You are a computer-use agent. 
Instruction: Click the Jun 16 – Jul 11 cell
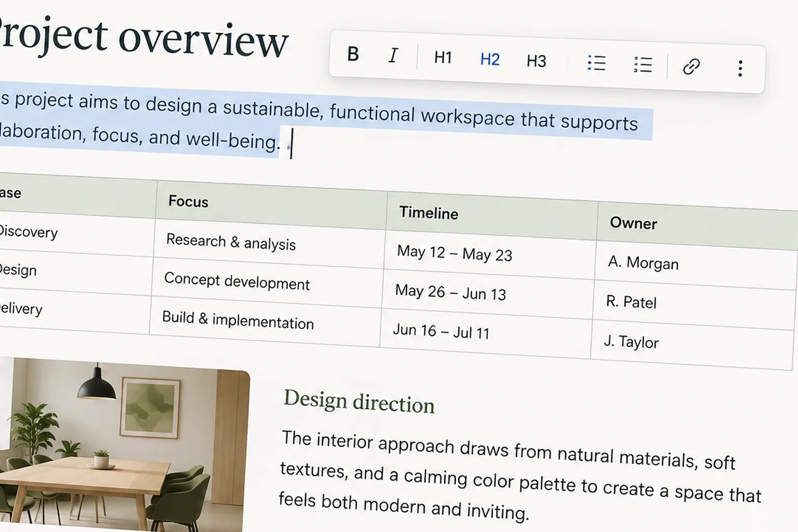486,333
